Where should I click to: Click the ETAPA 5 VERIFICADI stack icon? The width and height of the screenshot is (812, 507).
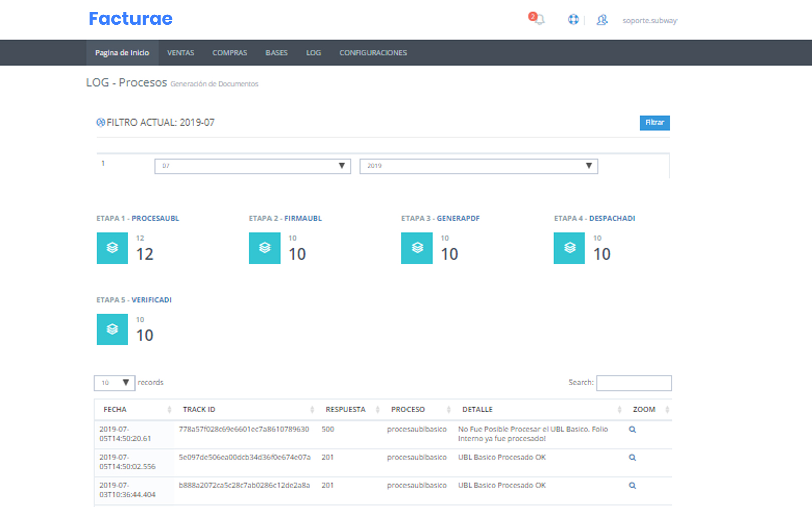(112, 329)
